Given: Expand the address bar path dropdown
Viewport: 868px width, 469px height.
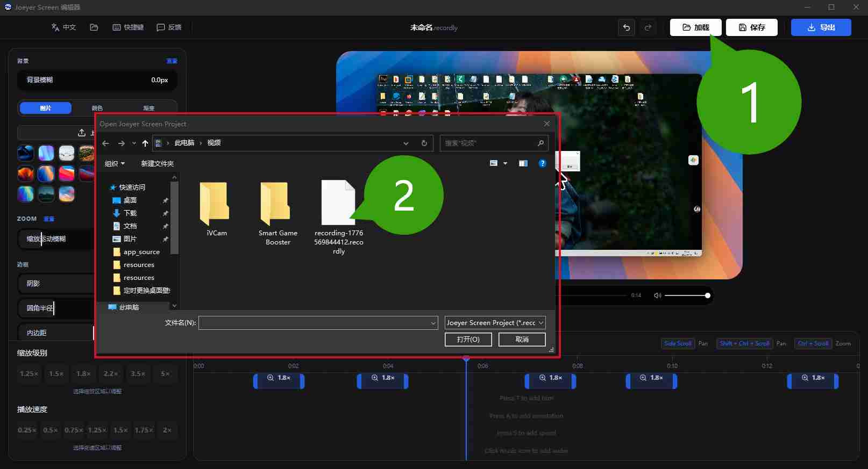Looking at the screenshot, I should [x=406, y=143].
